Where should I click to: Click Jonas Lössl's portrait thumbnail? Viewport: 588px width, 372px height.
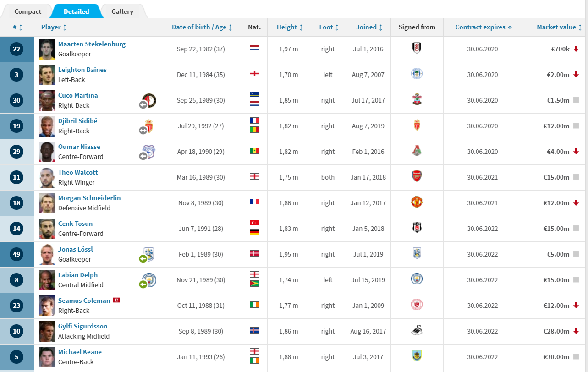[47, 254]
